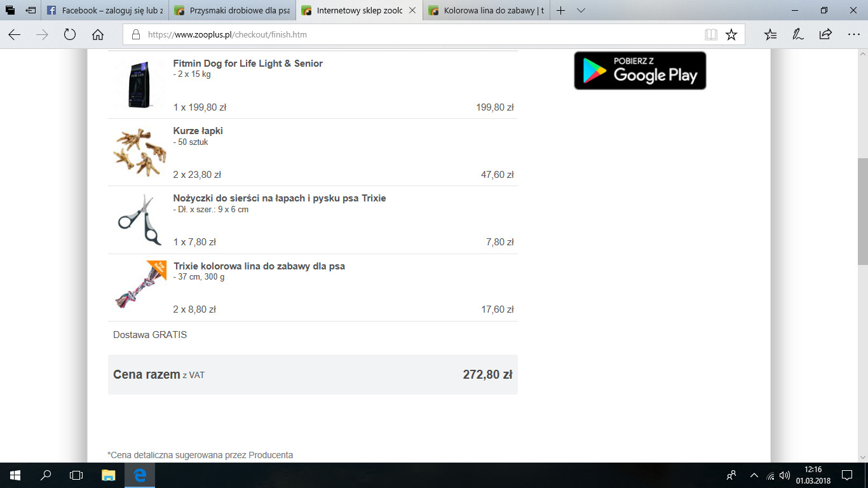Open Task View on taskbar
868x488 pixels.
[76, 475]
